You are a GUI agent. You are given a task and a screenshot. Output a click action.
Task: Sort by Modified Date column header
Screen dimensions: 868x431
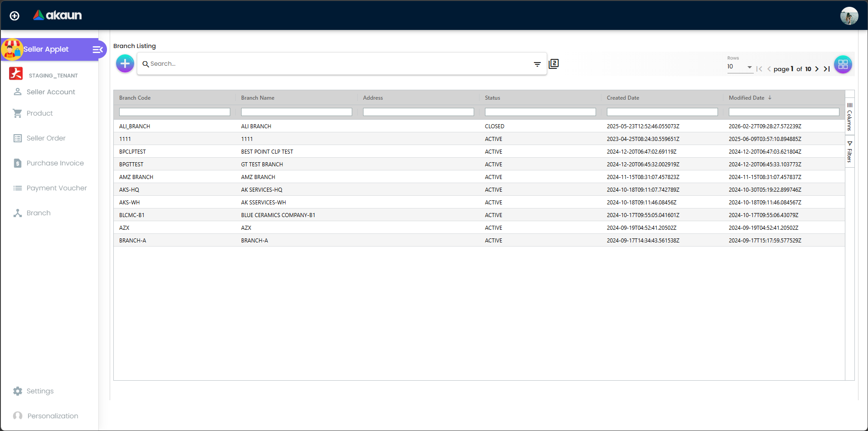pos(747,98)
